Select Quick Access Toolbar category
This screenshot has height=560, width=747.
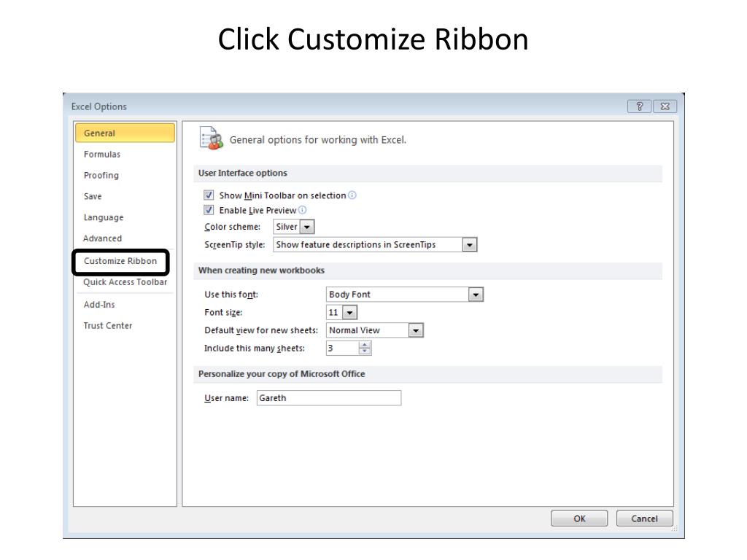click(125, 282)
